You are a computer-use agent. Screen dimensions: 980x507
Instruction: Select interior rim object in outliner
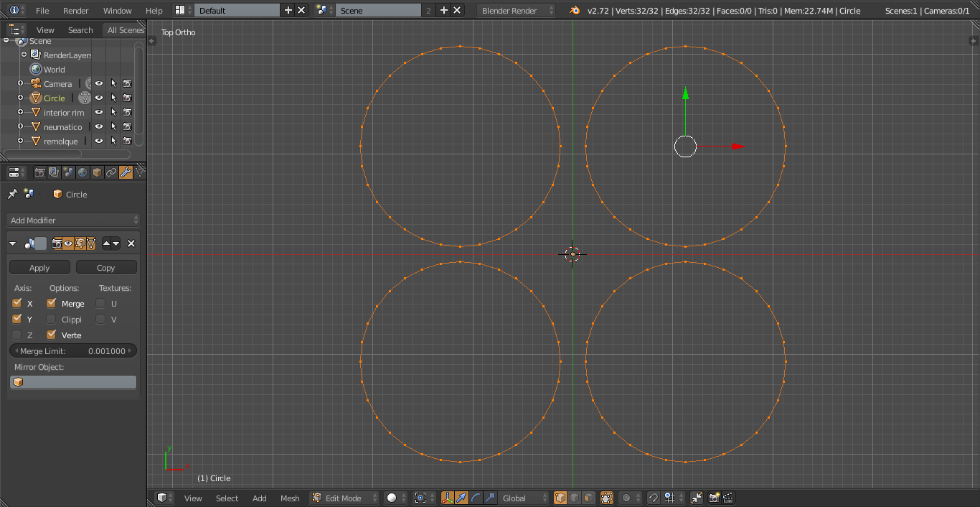63,113
